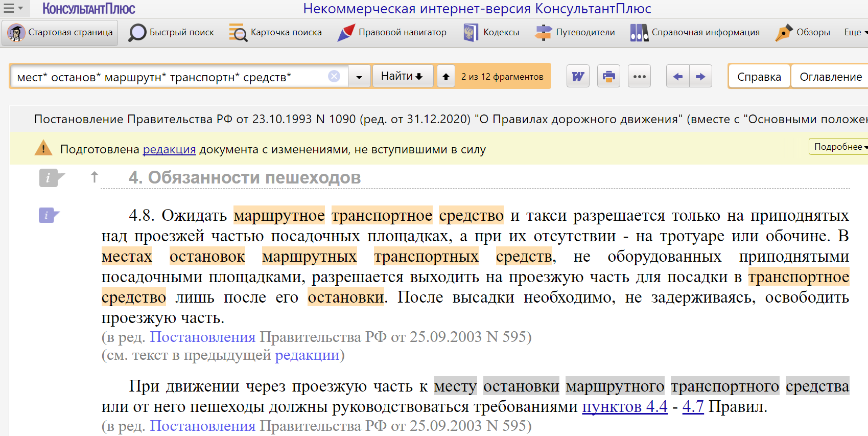The width and height of the screenshot is (868, 436).
Task: Open Карточка поиска
Action: (x=275, y=33)
